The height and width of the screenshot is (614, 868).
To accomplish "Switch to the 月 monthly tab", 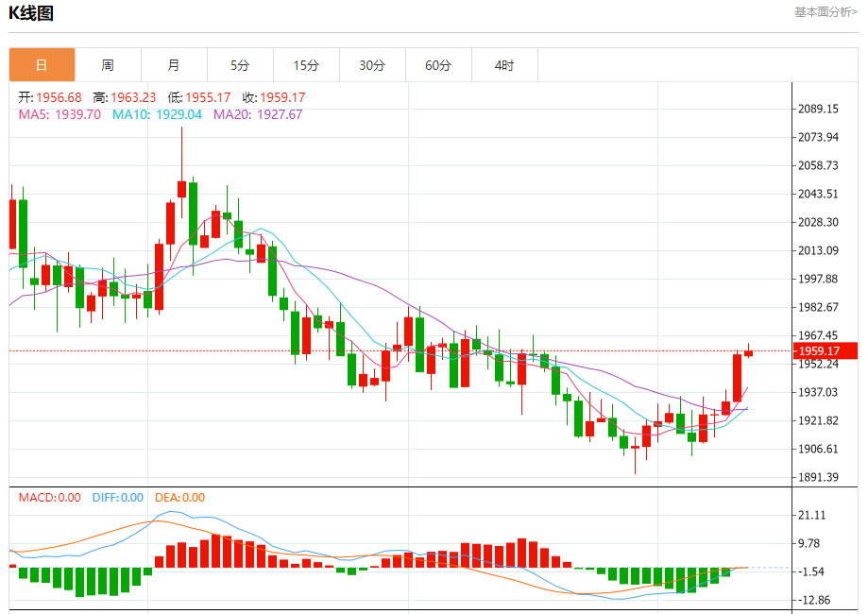I will click(174, 65).
